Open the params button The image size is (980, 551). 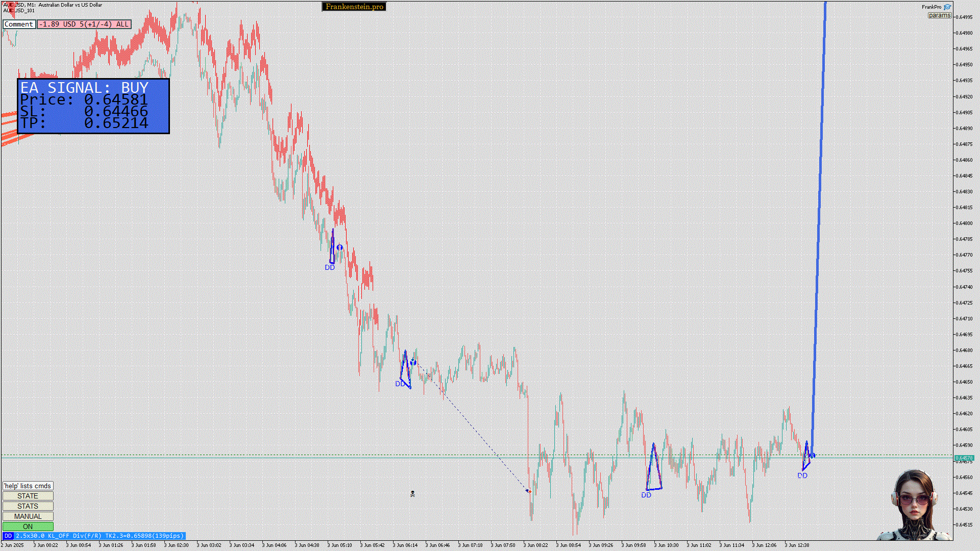[x=939, y=15]
